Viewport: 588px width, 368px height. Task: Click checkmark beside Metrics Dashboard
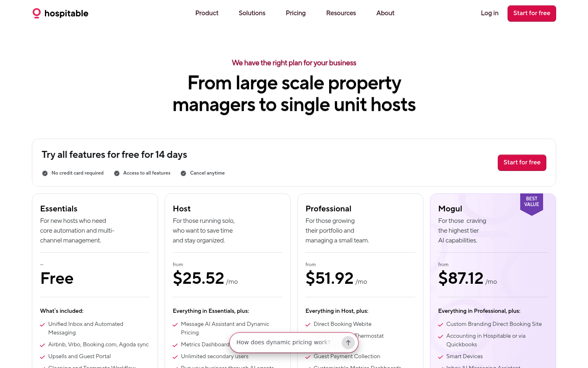[175, 345]
